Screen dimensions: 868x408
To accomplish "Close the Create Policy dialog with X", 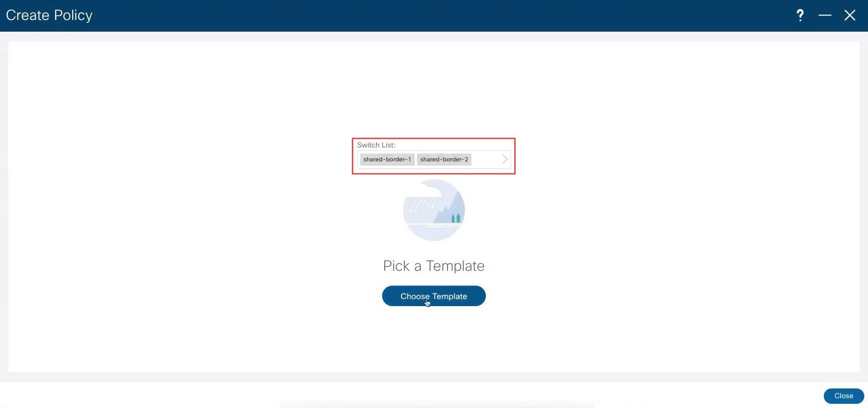I will 850,15.
